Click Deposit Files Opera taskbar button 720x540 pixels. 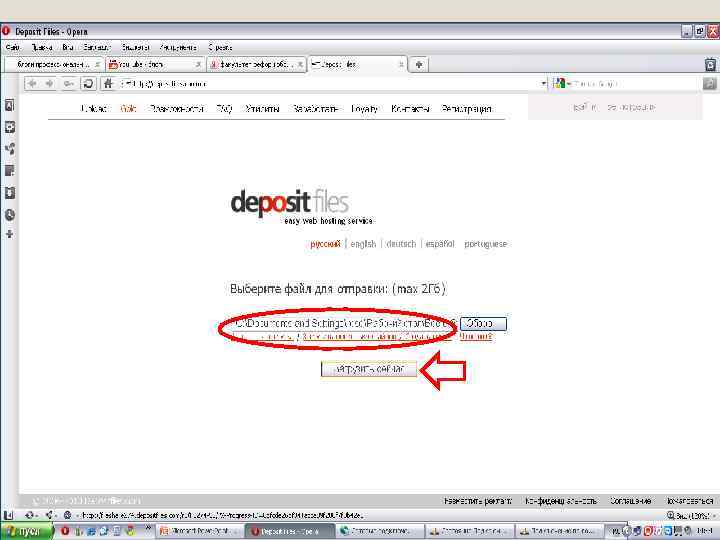[290, 531]
